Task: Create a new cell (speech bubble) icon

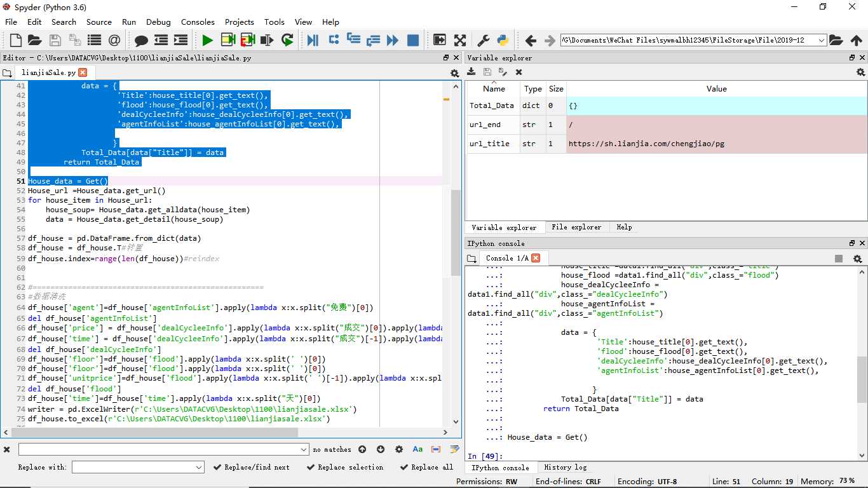Action: 141,40
